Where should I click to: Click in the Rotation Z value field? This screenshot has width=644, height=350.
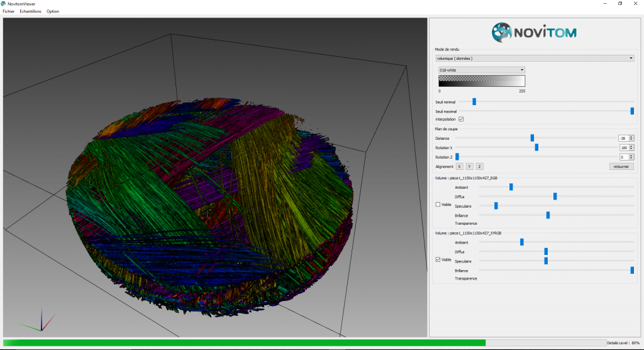pyautogui.click(x=623, y=157)
